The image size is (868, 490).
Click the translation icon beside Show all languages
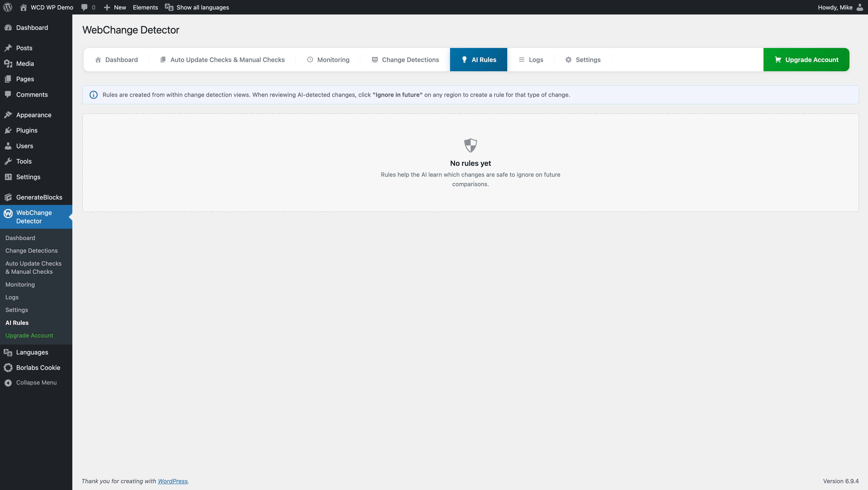169,7
